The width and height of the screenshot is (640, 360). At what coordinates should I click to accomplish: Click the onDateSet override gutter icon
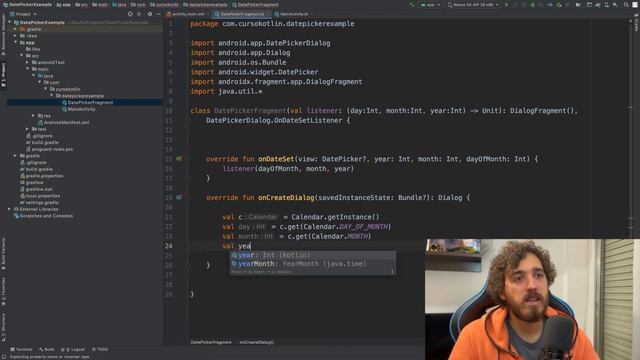click(179, 159)
